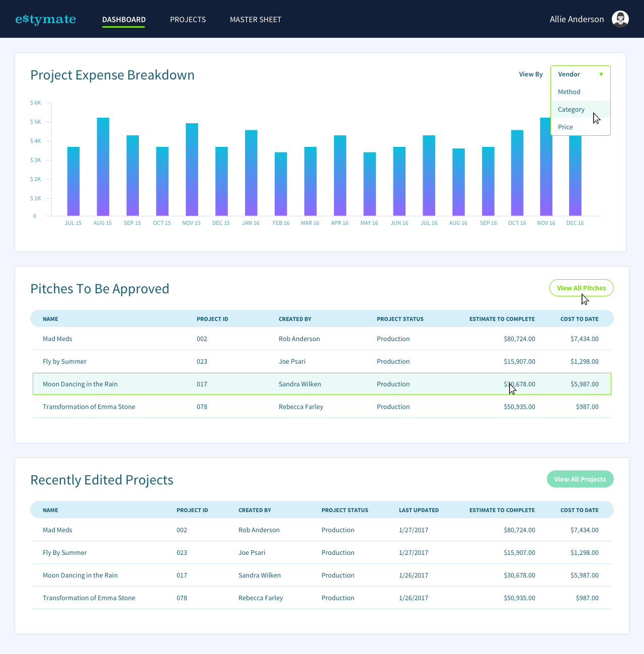Image resolution: width=644 pixels, height=654 pixels.
Task: Click the green dropdown arrow beside Vendor
Action: (x=601, y=74)
